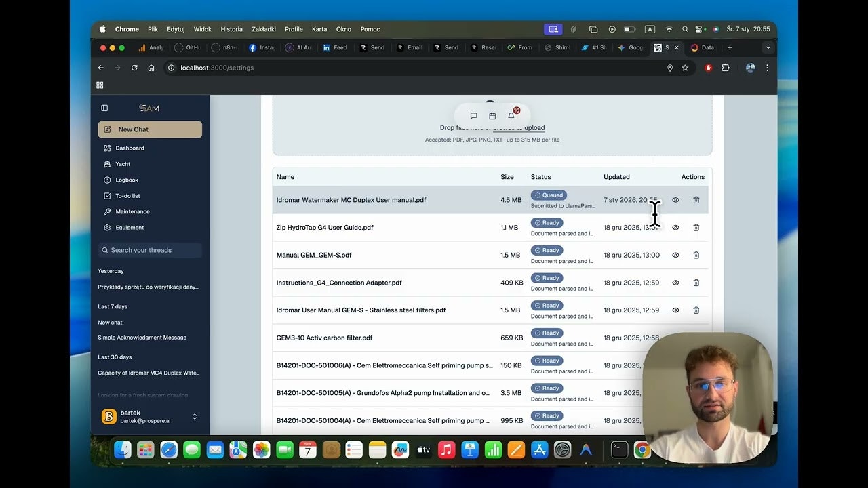Delete Zip HydroTap G4 User Guide

pos(696,228)
